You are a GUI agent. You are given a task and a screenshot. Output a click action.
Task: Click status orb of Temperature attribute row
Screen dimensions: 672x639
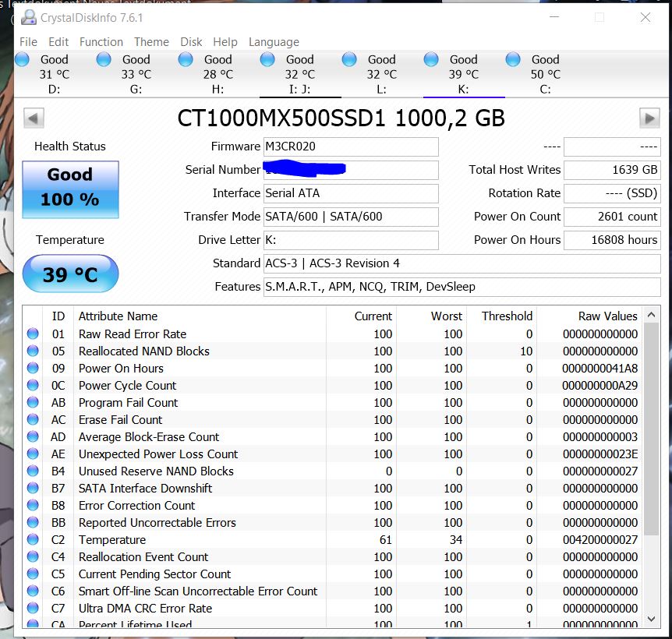pos(33,539)
